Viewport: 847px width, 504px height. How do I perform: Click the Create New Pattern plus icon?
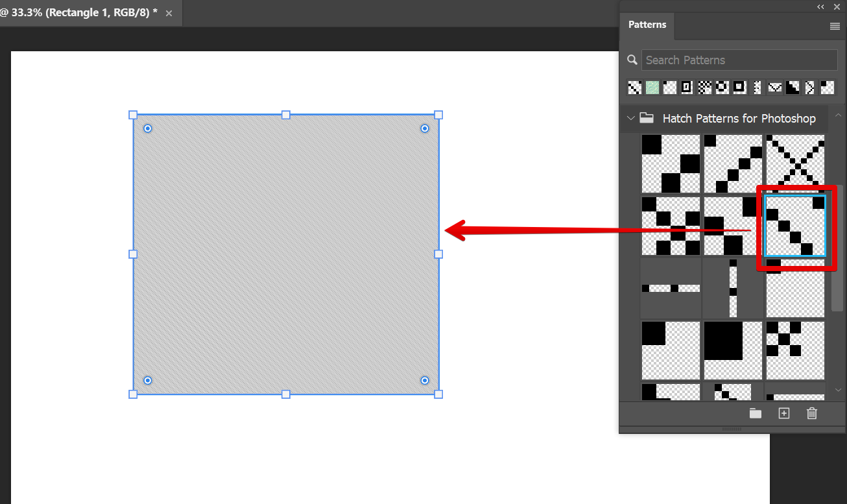tap(783, 413)
